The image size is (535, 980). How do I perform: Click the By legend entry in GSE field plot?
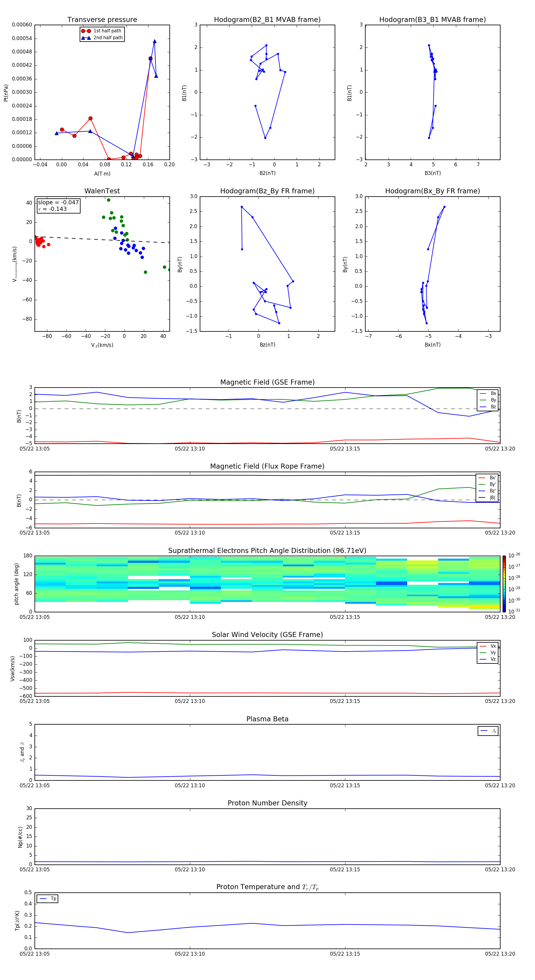pos(488,400)
